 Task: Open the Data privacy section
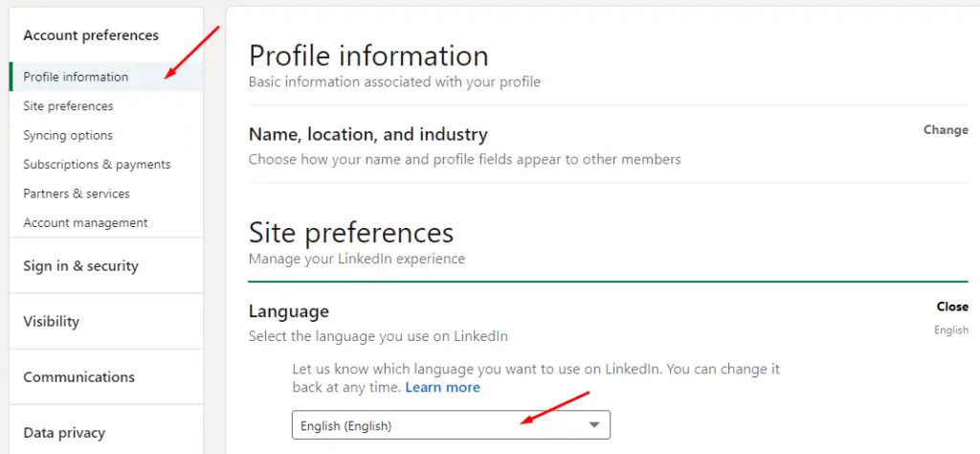[64, 433]
